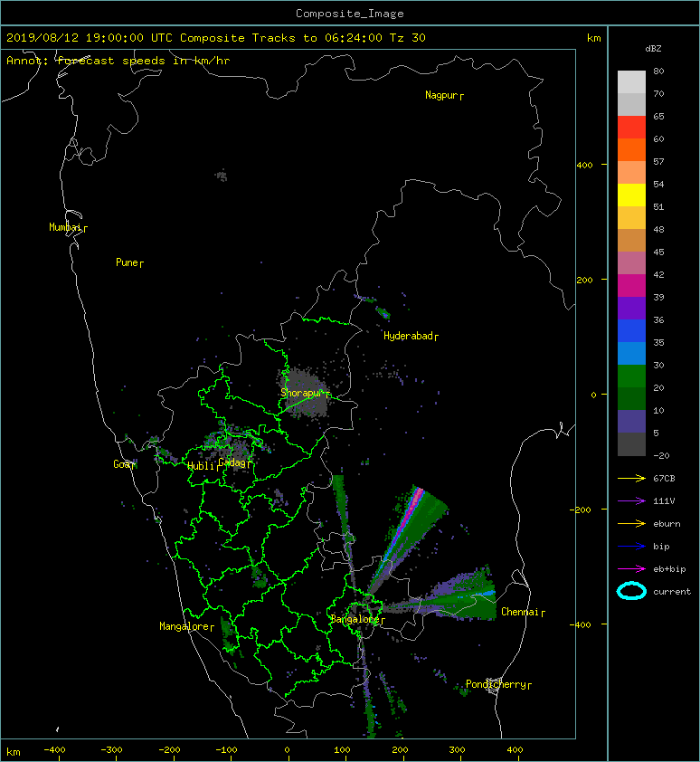Pick the slate purple 5-10 dBZ swatch

click(631, 421)
